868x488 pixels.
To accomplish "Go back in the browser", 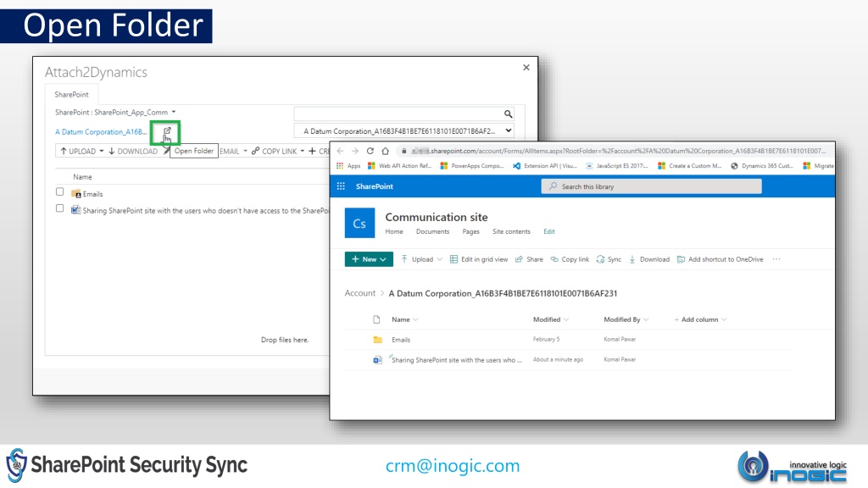I will (x=340, y=151).
